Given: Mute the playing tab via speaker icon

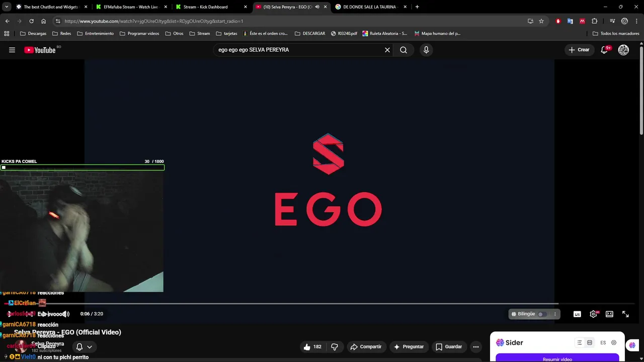Looking at the screenshot, I should [317, 7].
